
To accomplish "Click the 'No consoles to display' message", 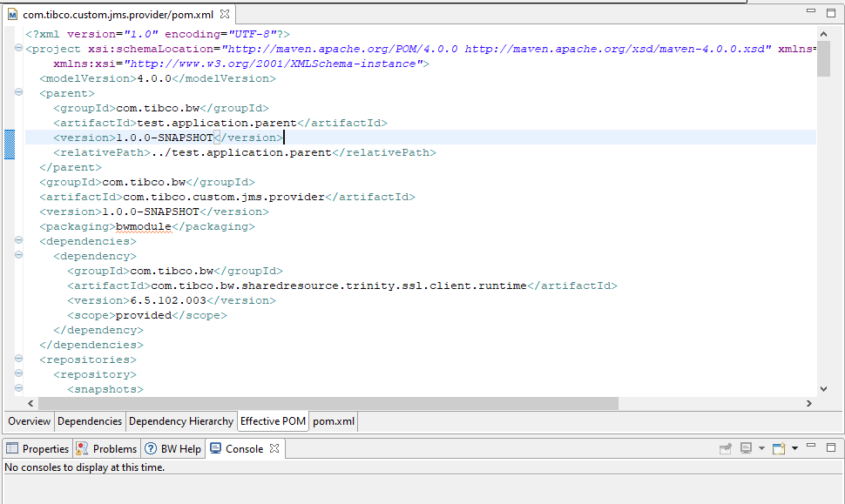I will pyautogui.click(x=84, y=467).
